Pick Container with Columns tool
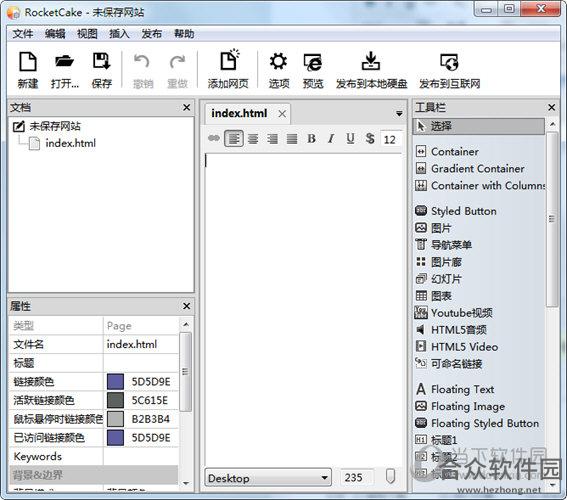This screenshot has height=500, width=567. (x=480, y=185)
